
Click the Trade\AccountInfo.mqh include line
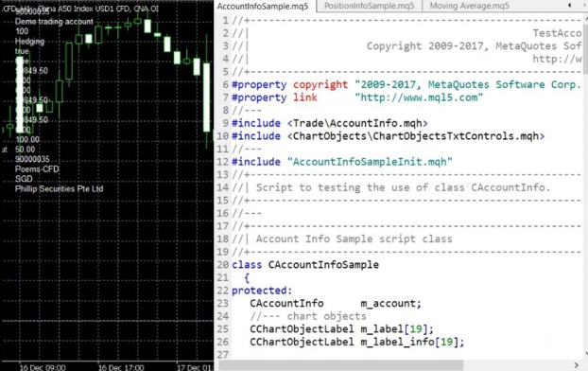tap(330, 123)
